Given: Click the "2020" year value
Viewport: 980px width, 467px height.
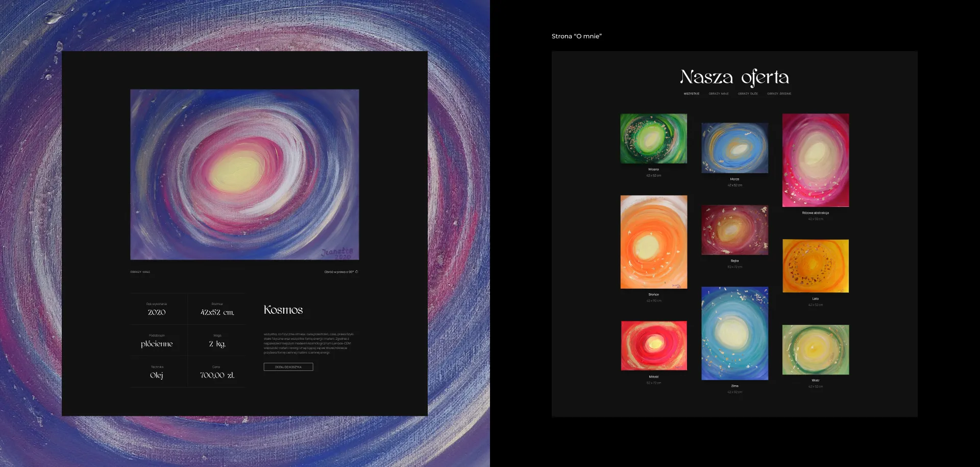Looking at the screenshot, I should click(157, 312).
